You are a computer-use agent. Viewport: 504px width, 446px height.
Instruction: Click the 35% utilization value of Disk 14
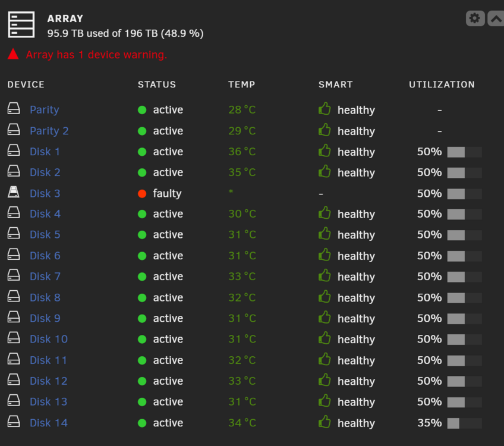(430, 423)
